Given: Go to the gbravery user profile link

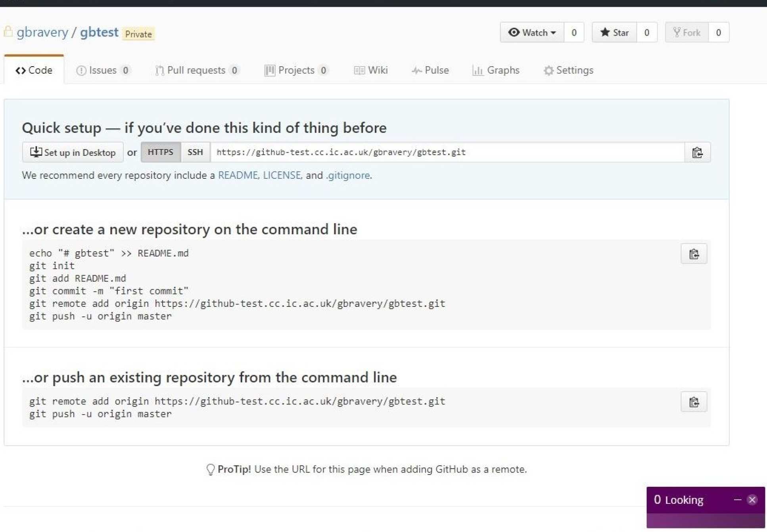Looking at the screenshot, I should point(42,32).
